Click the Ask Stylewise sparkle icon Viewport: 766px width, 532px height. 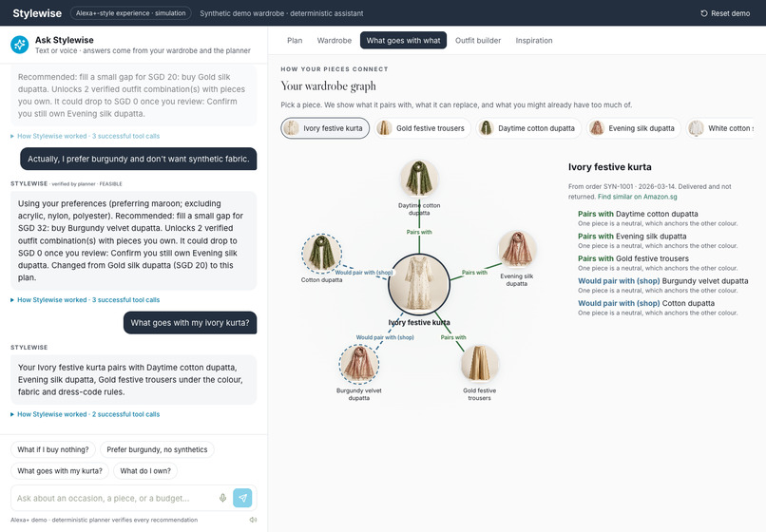pos(20,45)
